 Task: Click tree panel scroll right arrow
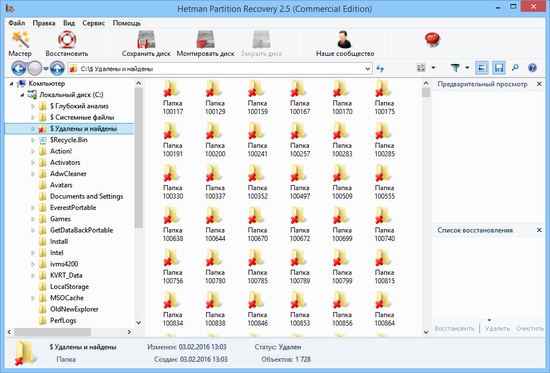click(129, 332)
